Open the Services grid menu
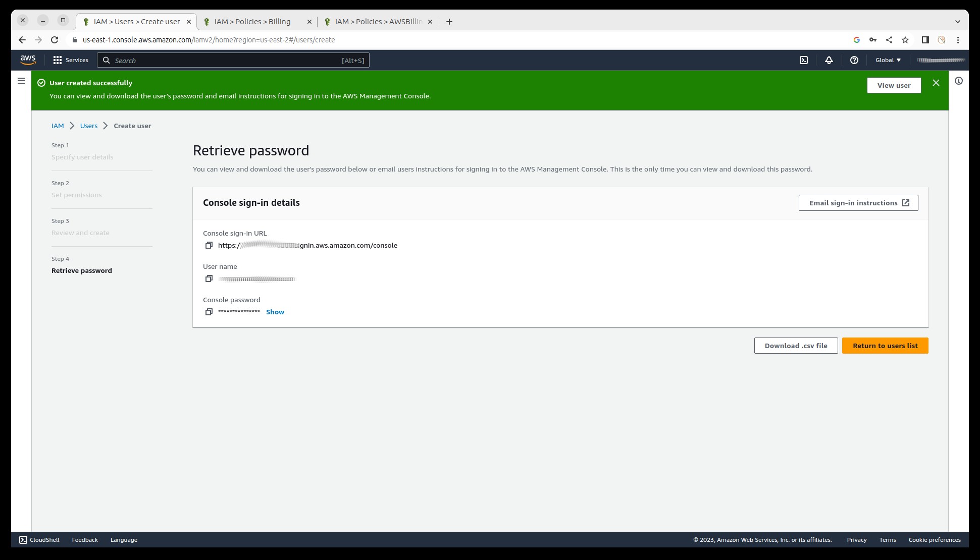980x560 pixels. (x=71, y=60)
